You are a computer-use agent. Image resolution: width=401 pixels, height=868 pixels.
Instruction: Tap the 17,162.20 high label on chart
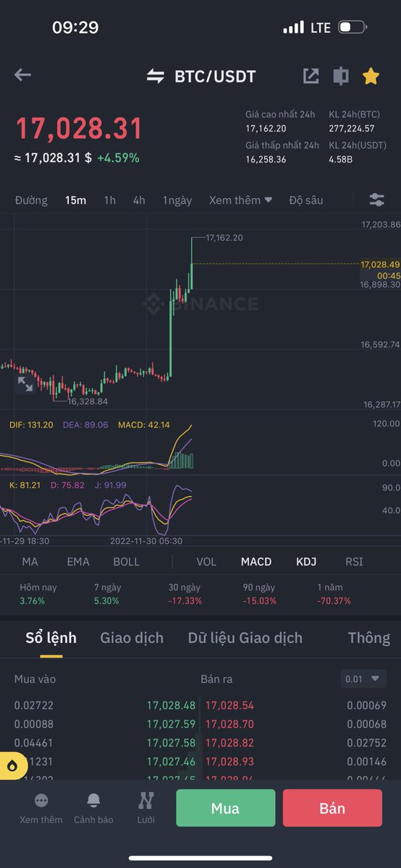(x=224, y=237)
